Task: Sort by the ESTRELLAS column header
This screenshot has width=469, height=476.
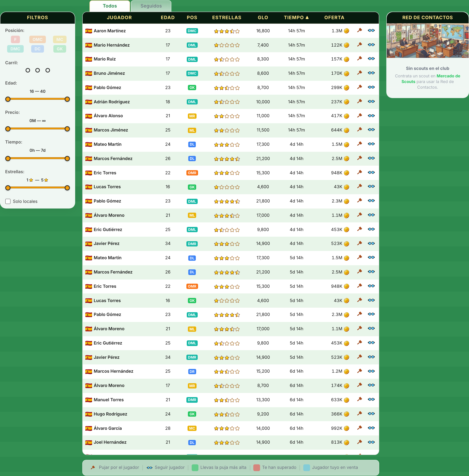Action: click(227, 17)
